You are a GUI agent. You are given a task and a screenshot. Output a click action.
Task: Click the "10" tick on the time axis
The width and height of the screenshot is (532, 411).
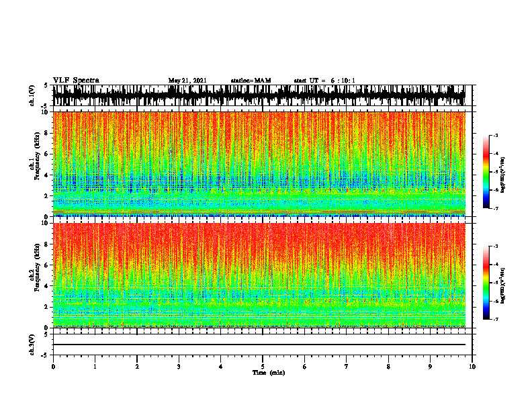click(x=472, y=367)
